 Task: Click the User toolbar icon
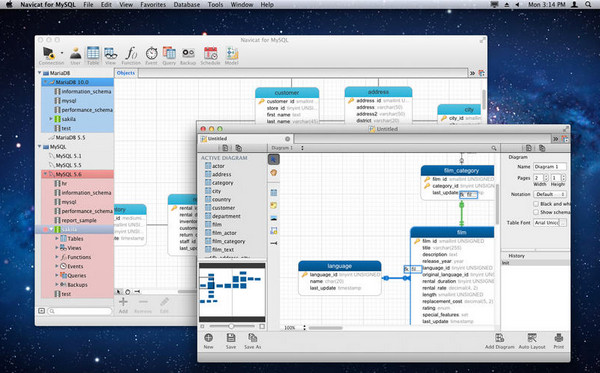pos(76,55)
